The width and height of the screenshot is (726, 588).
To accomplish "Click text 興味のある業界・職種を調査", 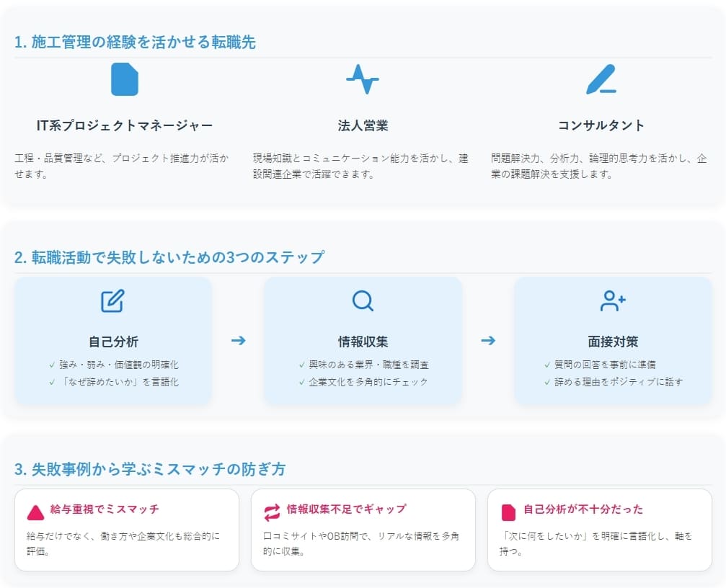I will coord(368,365).
